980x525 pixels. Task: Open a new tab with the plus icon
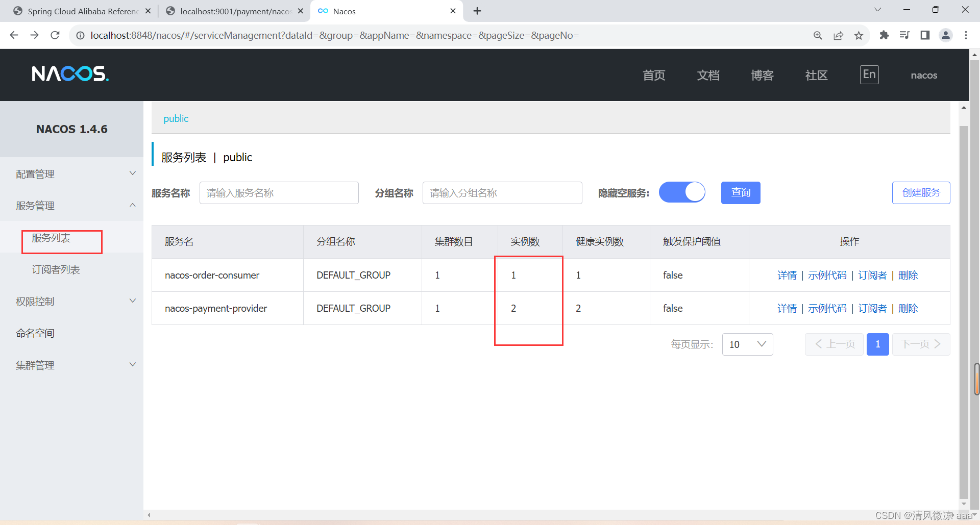(x=477, y=11)
